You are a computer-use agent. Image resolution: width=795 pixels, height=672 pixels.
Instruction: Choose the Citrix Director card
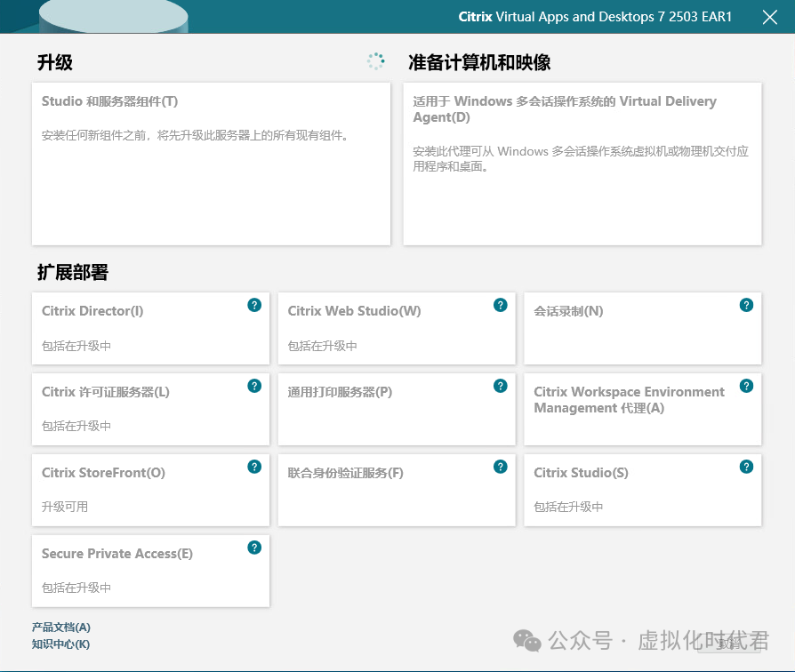150,328
